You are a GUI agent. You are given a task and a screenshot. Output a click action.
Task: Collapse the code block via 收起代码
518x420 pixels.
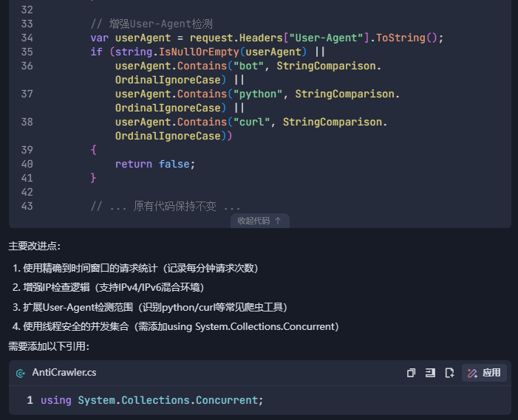click(x=259, y=221)
